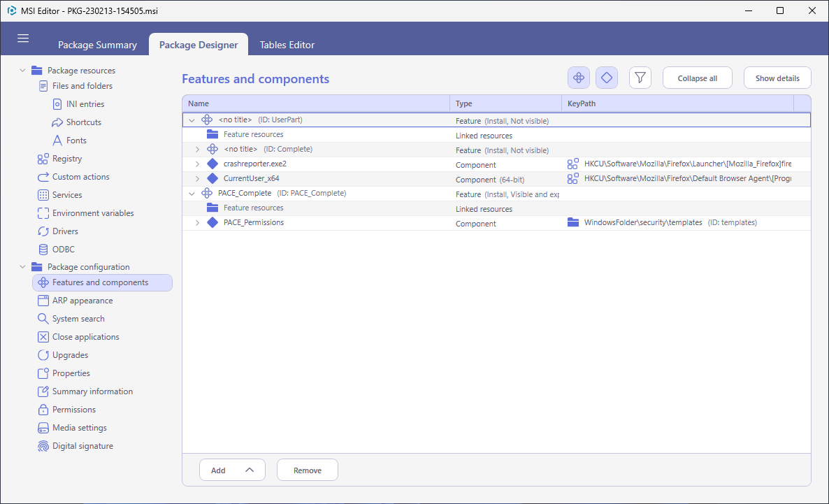
Task: Open the filter funnel icon
Action: click(640, 78)
